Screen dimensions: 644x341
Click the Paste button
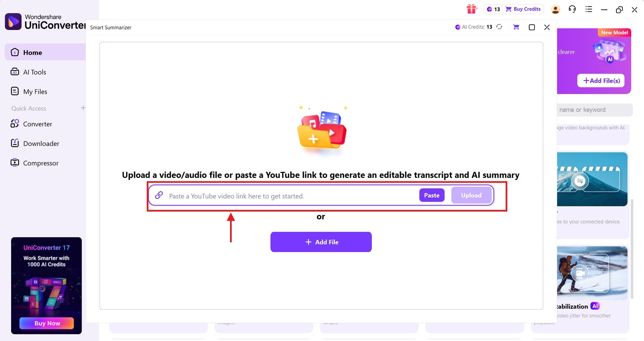pyautogui.click(x=431, y=195)
